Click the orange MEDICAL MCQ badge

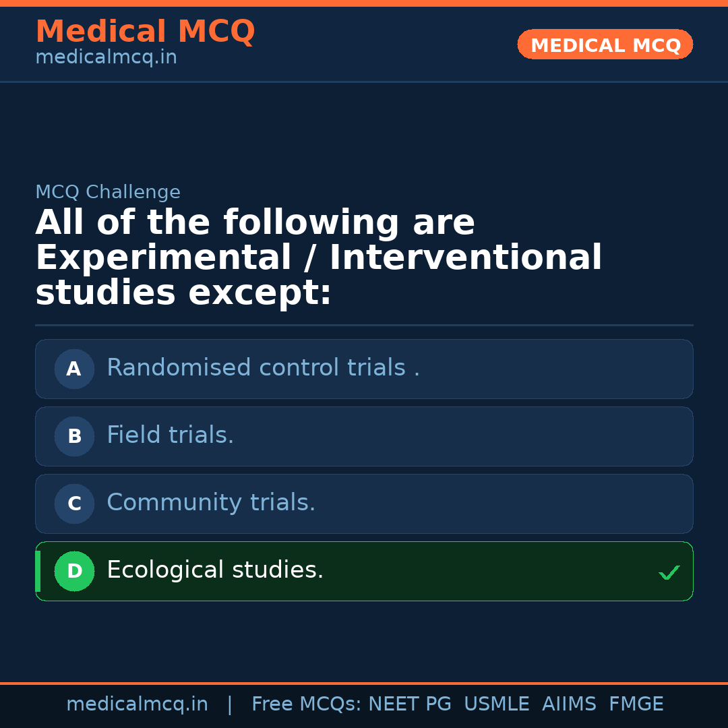pos(605,45)
